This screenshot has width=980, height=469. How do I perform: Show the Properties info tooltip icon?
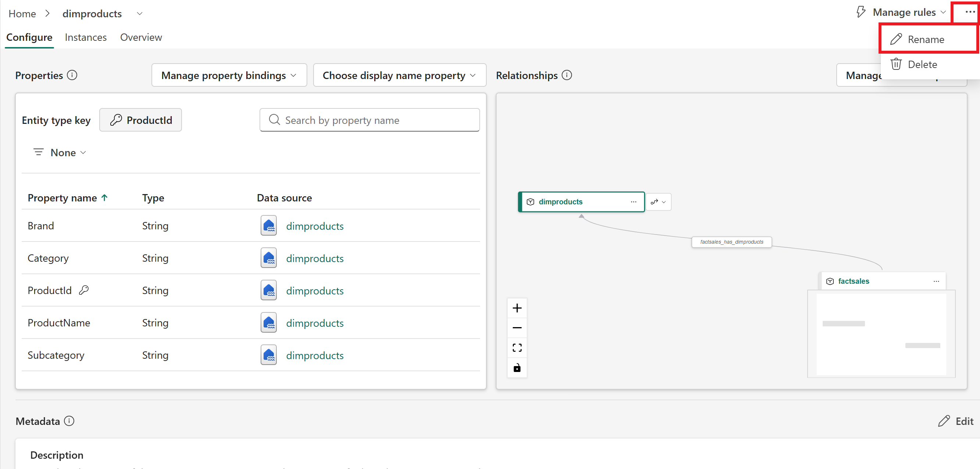pyautogui.click(x=72, y=75)
